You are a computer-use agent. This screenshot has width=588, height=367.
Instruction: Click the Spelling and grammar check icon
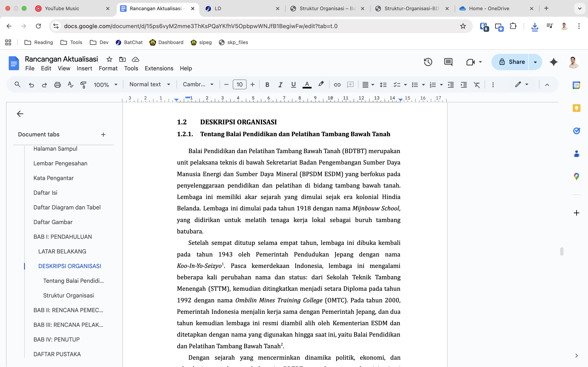point(70,84)
